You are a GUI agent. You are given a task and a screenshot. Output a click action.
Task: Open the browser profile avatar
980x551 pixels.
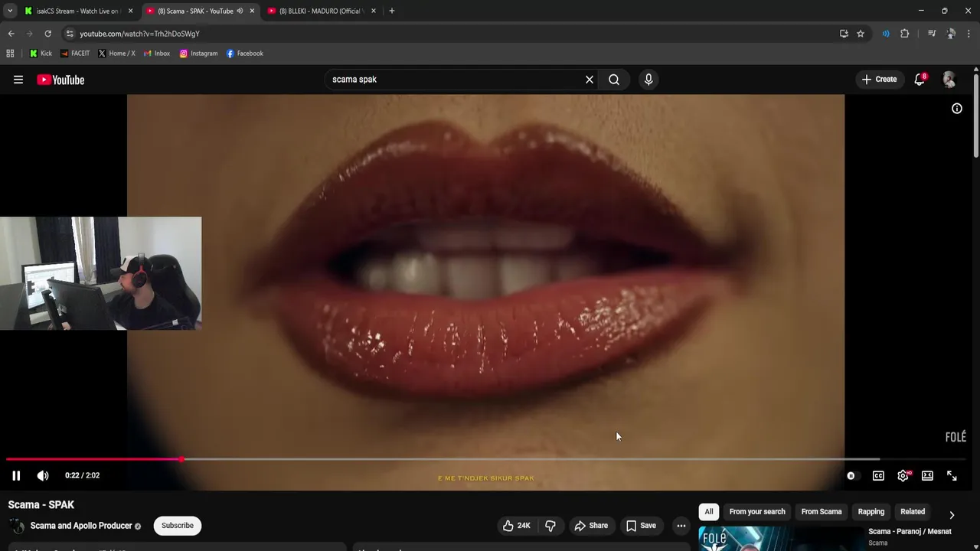click(951, 34)
